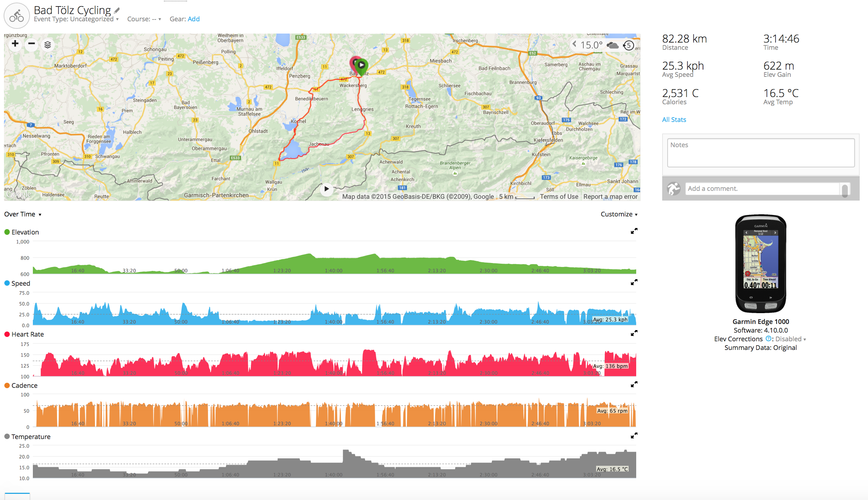
Task: Click the weather history clock icon
Action: (628, 45)
